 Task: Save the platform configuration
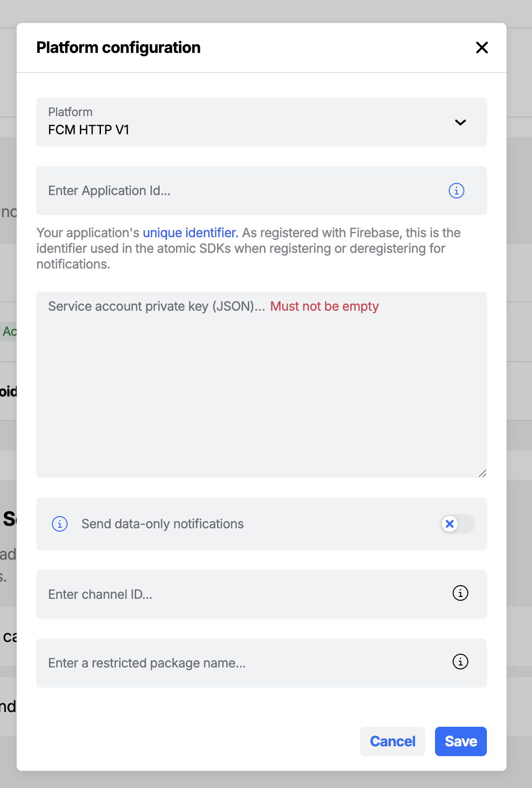[x=460, y=741]
